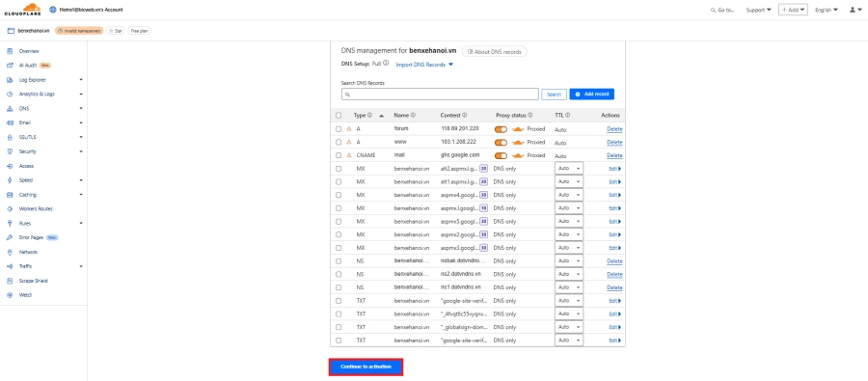Screen dimensions: 868x381
Task: Open TTL dropdown for alt2.aspmx MX record
Action: (569, 168)
